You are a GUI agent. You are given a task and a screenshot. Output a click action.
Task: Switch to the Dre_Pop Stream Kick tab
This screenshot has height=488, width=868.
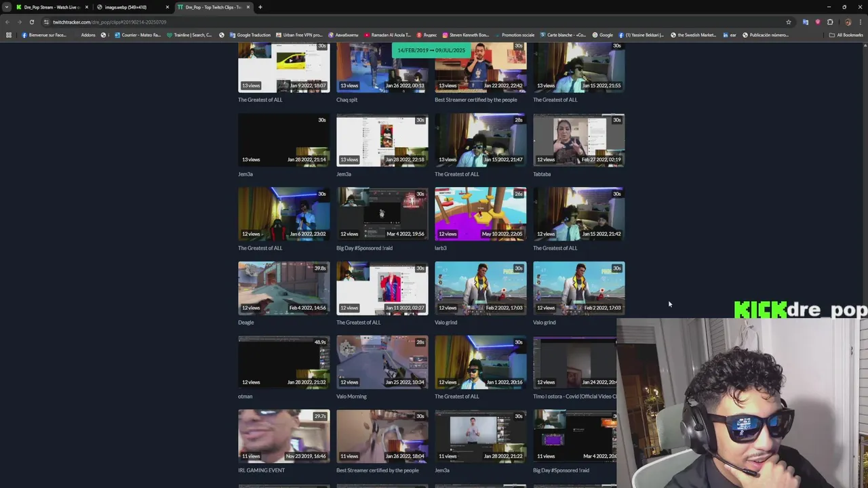52,7
